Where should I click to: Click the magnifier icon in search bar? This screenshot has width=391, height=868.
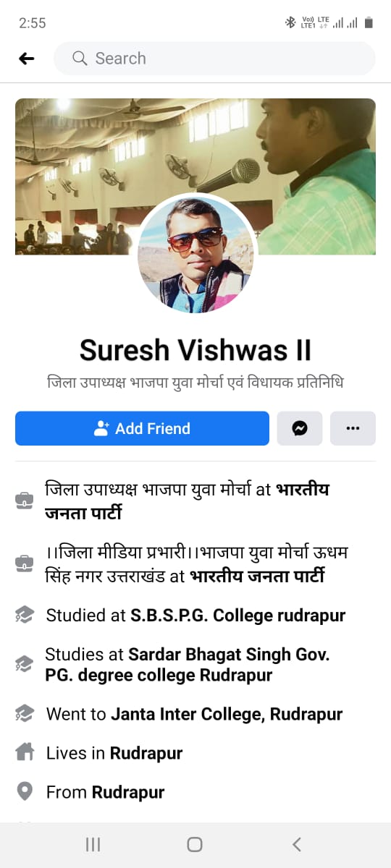click(80, 59)
